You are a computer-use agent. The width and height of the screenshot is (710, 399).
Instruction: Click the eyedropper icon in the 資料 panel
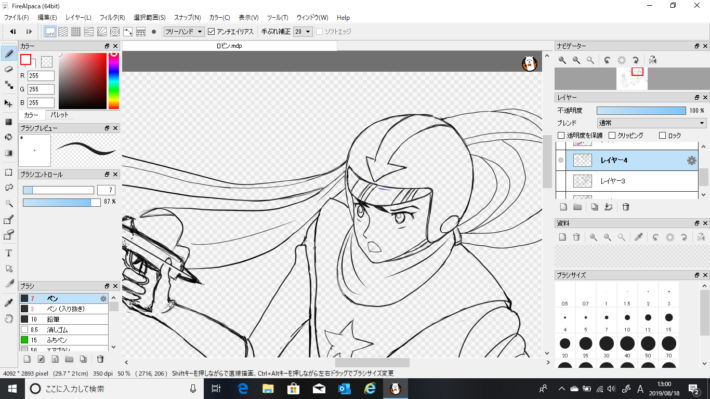(638, 237)
